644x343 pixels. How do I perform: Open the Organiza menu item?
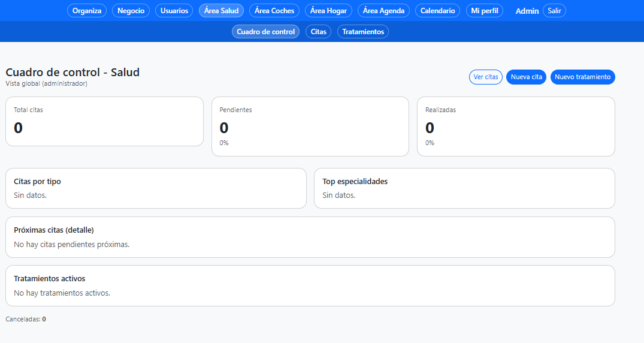87,11
